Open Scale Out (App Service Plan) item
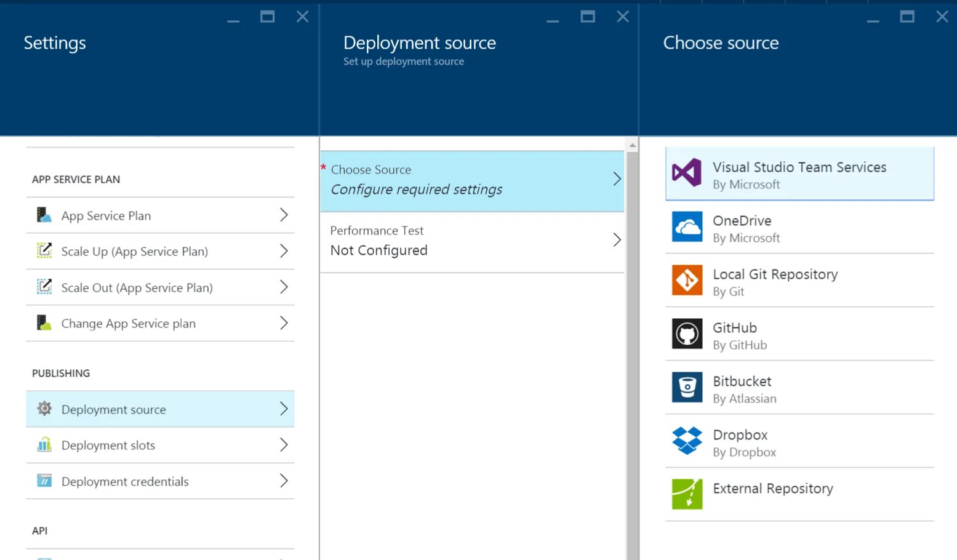The image size is (957, 560). [x=160, y=287]
